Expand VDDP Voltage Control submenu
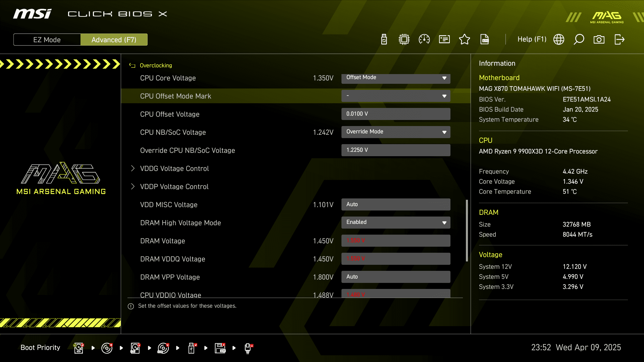The width and height of the screenshot is (644, 362). tap(174, 187)
